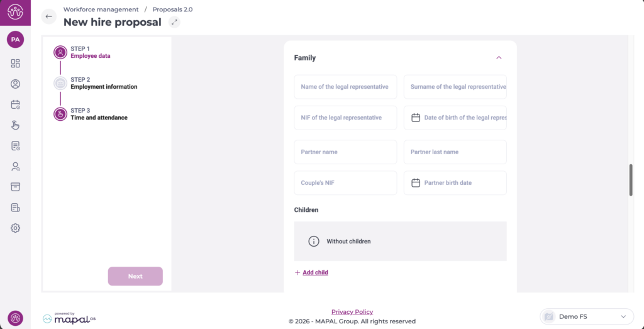
Task: Focus the Partner name field
Action: [345, 152]
